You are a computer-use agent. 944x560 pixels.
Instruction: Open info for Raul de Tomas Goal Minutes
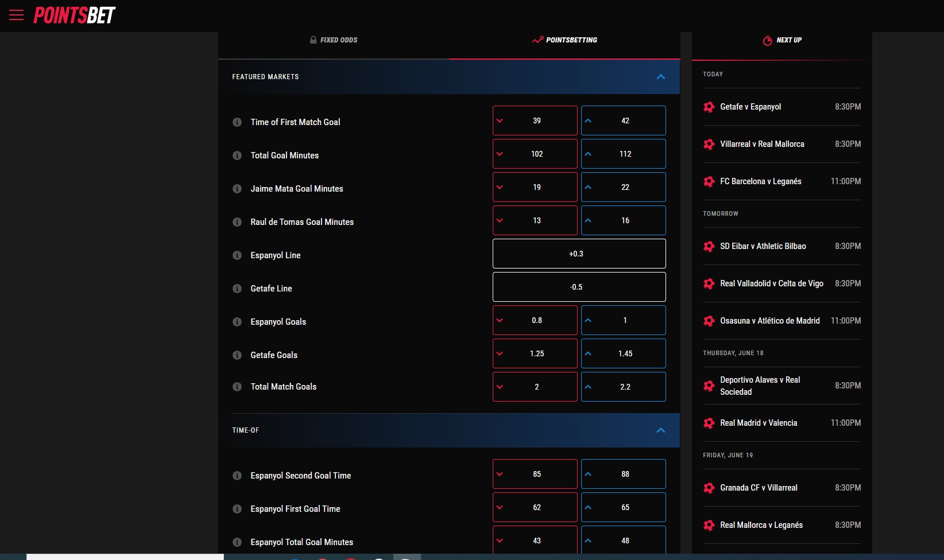[237, 222]
